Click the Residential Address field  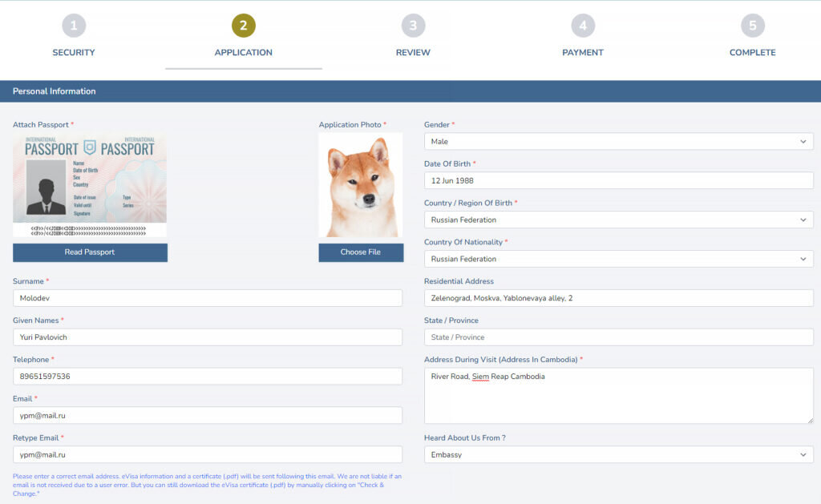point(618,298)
